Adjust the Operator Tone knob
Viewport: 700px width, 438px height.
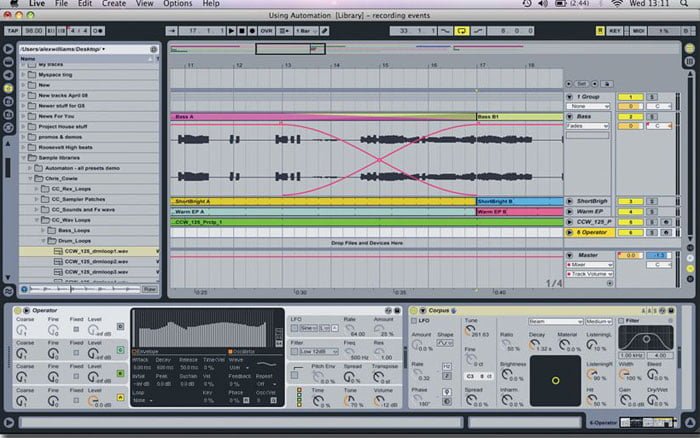(x=349, y=400)
